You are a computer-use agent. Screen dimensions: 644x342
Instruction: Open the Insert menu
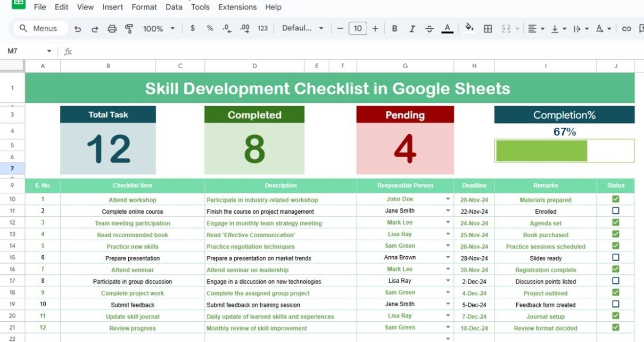pyautogui.click(x=112, y=7)
